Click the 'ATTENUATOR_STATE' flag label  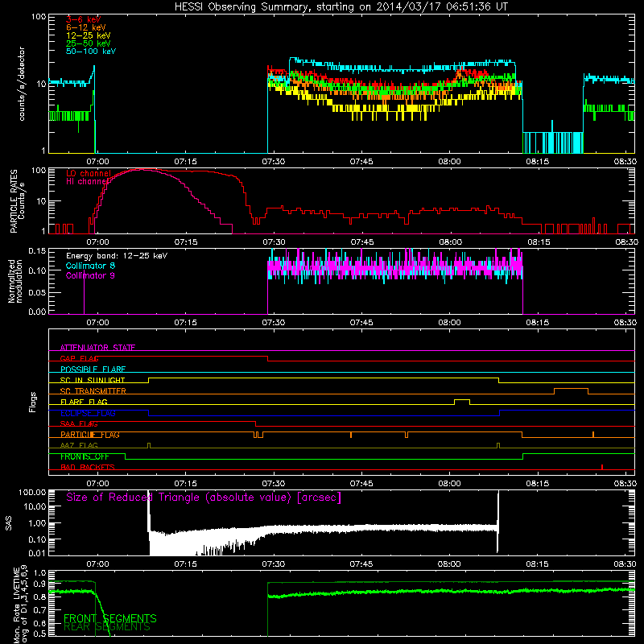[x=97, y=348]
